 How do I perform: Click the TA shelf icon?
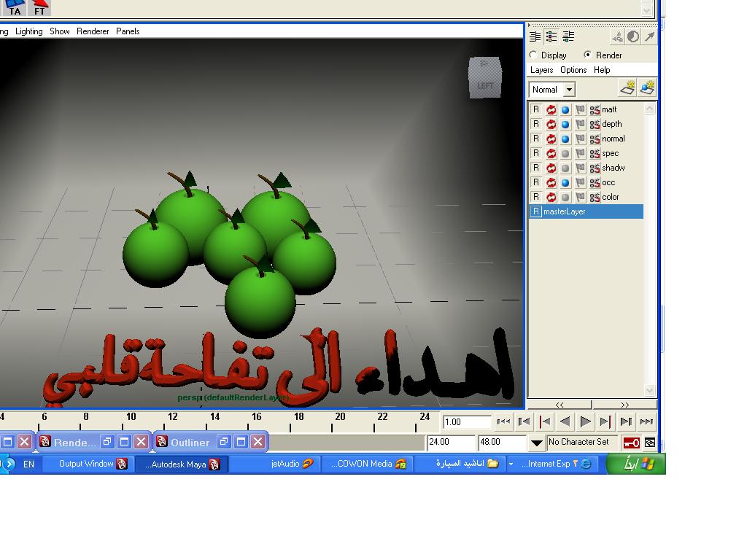tap(15, 7)
